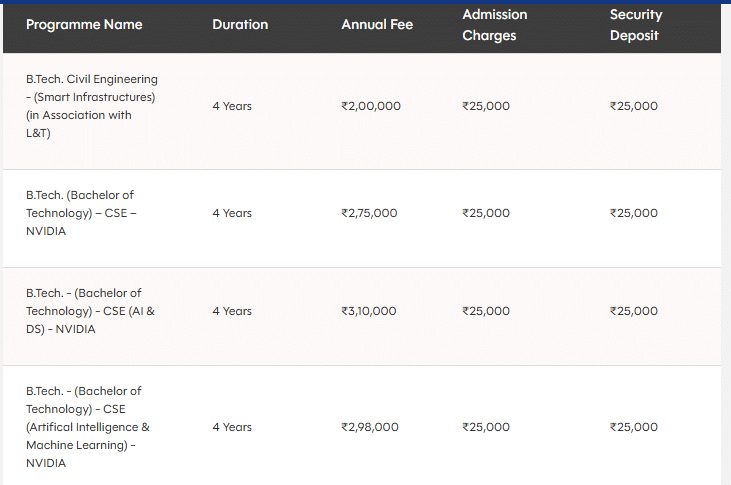The width and height of the screenshot is (731, 485).
Task: Click the ₹2,75,000 annual fee value
Action: click(x=369, y=213)
